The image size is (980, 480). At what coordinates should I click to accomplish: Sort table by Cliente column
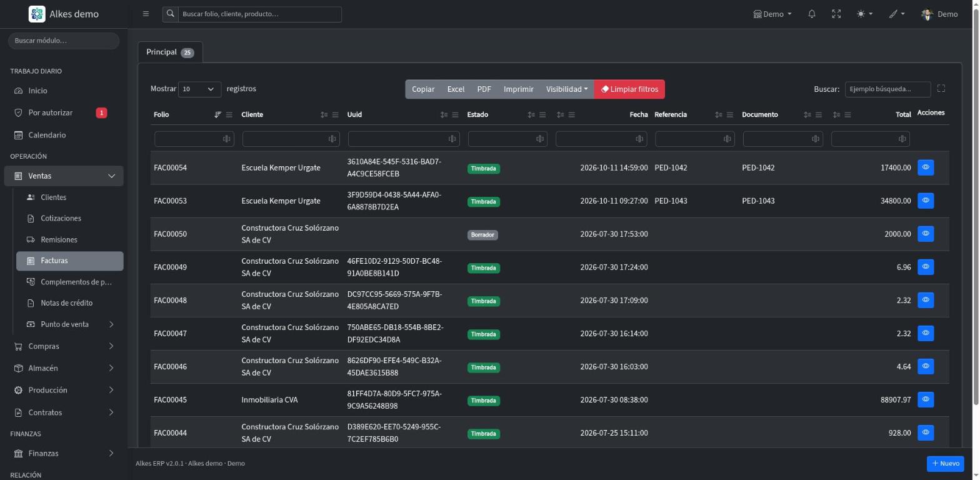click(324, 115)
